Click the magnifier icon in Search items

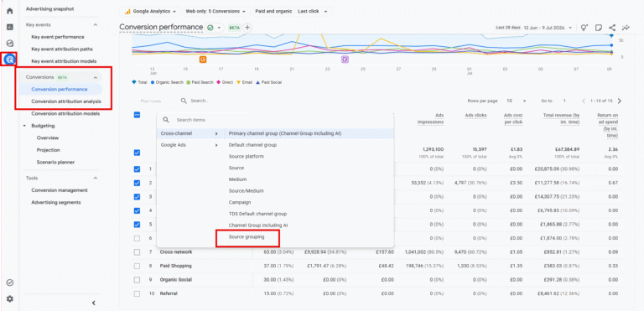point(166,120)
